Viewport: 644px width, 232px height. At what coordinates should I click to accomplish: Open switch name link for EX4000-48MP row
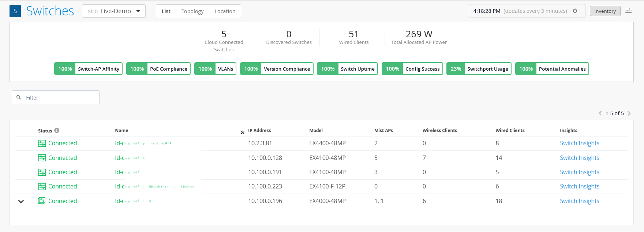[x=134, y=201]
